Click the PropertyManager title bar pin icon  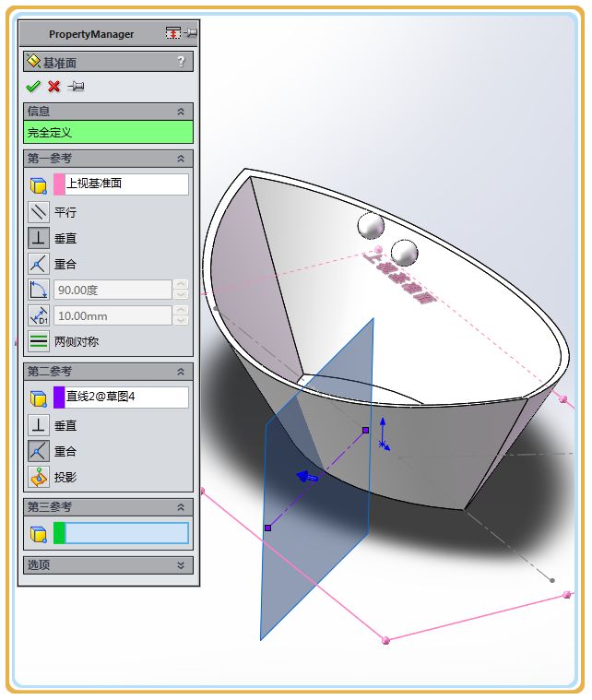pyautogui.click(x=190, y=33)
